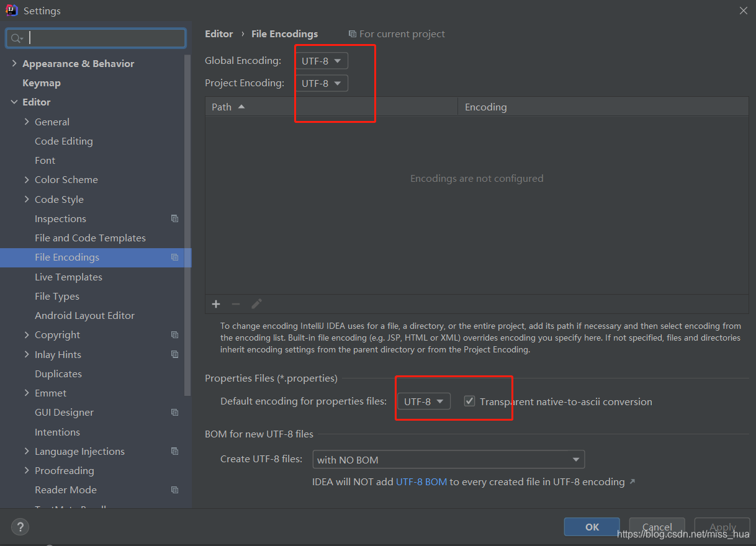
Task: Open the Project Encoding dropdown
Action: tap(322, 83)
